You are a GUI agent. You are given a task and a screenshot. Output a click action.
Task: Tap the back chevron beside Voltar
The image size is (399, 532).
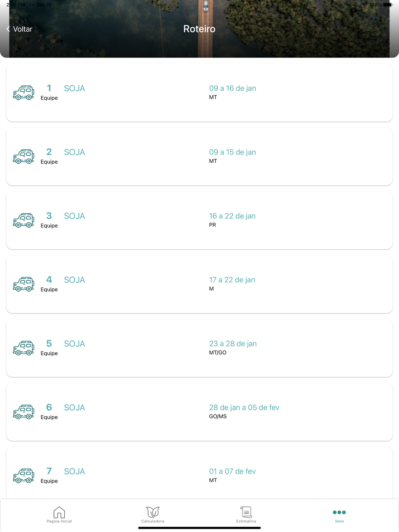[x=8, y=29]
